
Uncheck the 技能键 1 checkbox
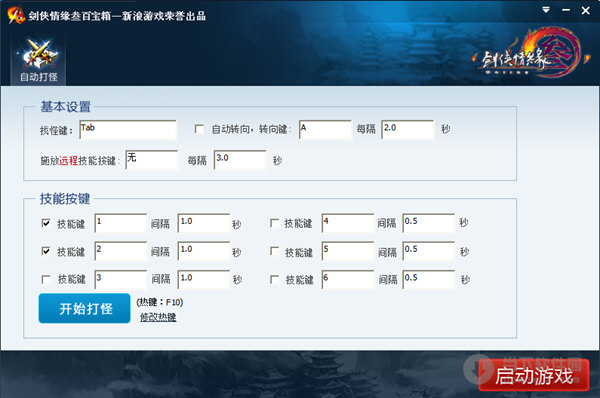pos(46,223)
